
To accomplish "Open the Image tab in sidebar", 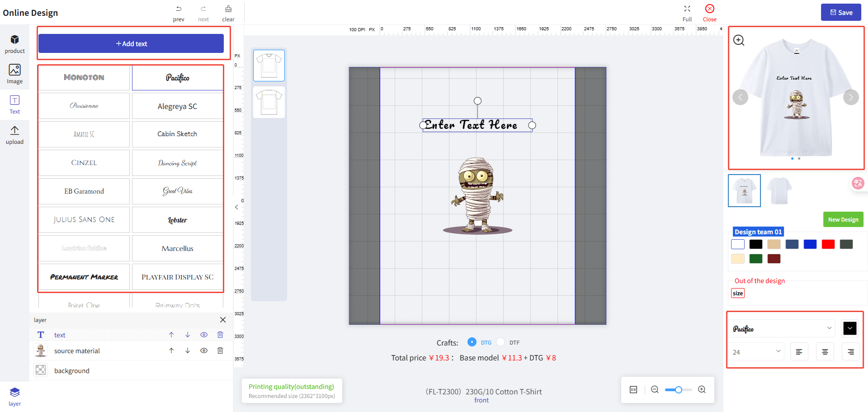I will coord(14,74).
